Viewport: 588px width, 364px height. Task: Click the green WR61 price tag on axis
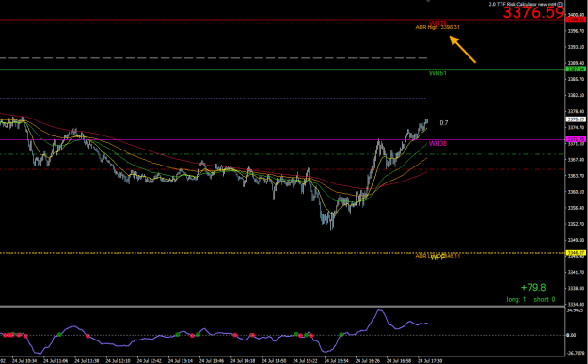pos(576,69)
